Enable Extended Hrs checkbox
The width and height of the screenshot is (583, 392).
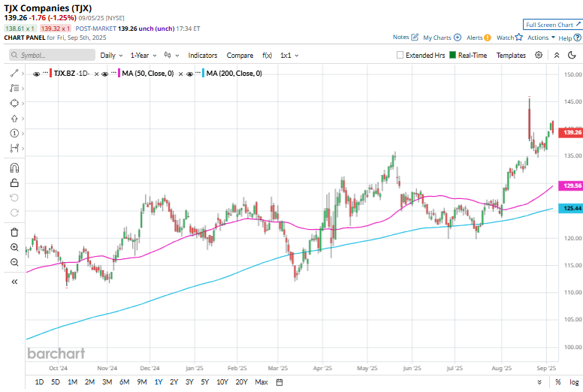[x=400, y=55]
